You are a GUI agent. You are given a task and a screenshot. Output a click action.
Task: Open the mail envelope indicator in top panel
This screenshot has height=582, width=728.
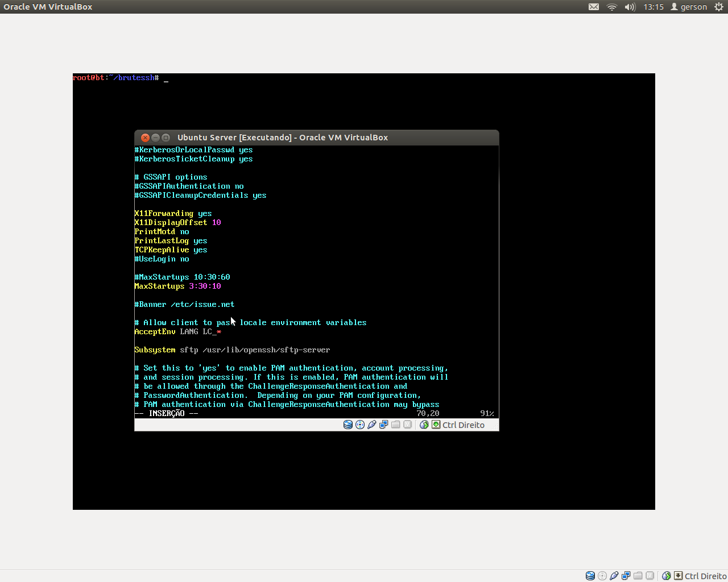point(594,7)
